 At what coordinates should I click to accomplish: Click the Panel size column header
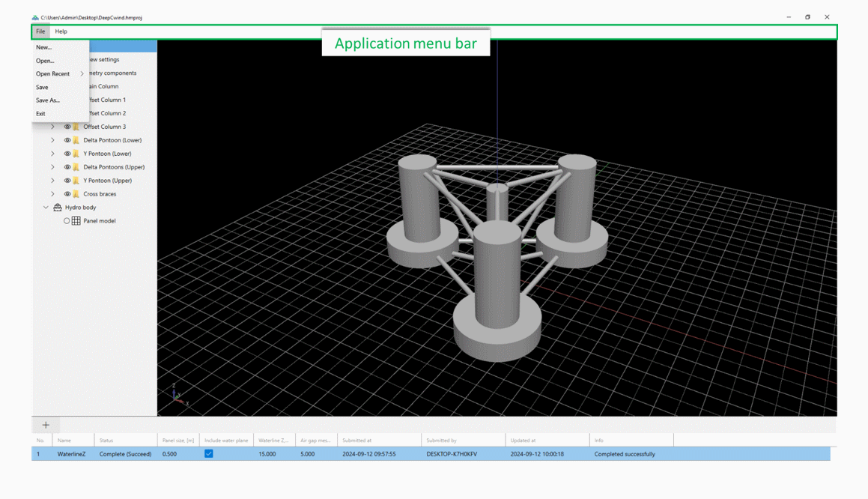click(178, 441)
